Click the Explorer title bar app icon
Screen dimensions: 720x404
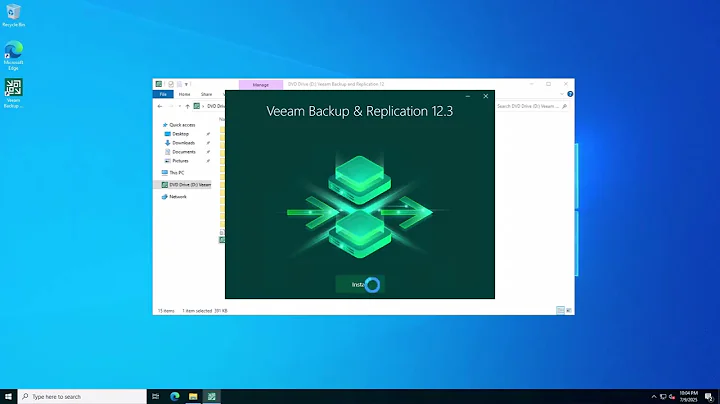click(x=159, y=84)
